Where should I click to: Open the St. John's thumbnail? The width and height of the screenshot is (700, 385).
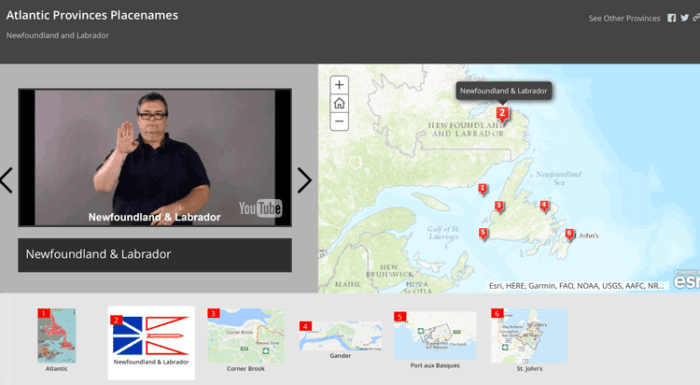[529, 339]
